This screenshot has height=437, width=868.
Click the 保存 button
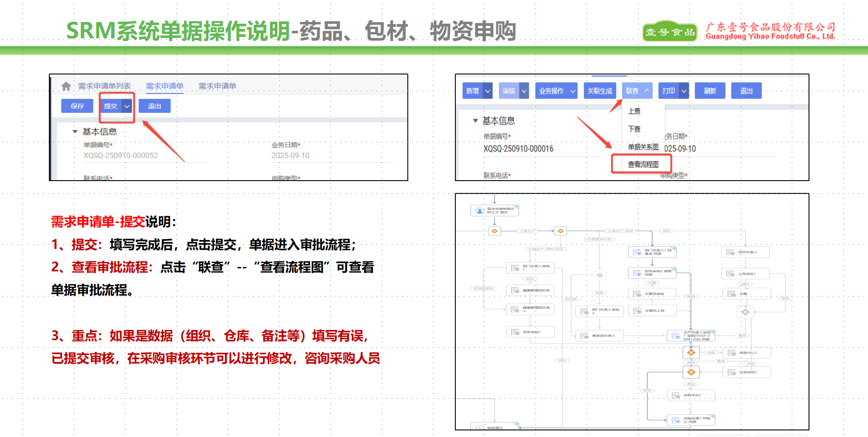click(77, 106)
